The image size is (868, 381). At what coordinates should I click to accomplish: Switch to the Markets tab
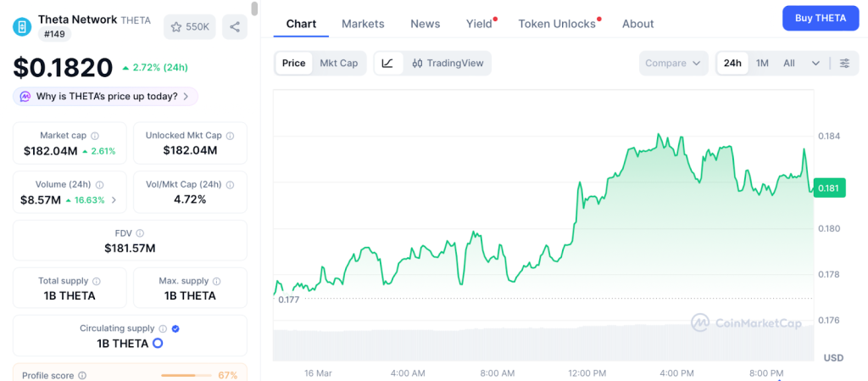363,24
